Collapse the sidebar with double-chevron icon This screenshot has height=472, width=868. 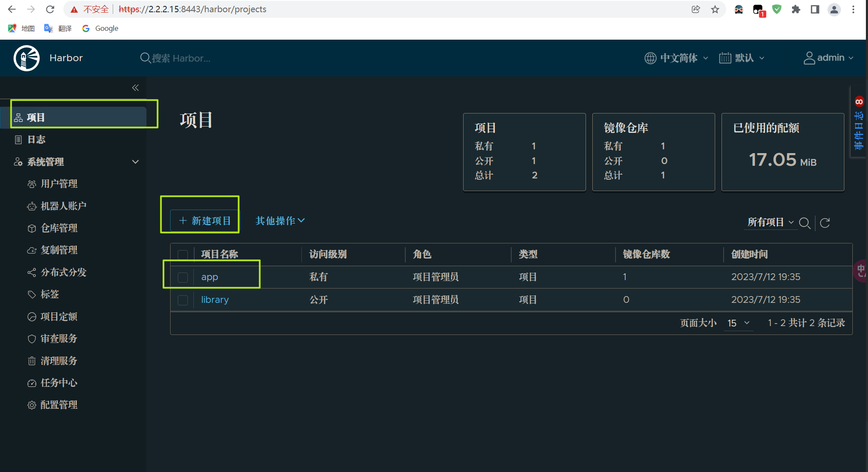pos(135,88)
